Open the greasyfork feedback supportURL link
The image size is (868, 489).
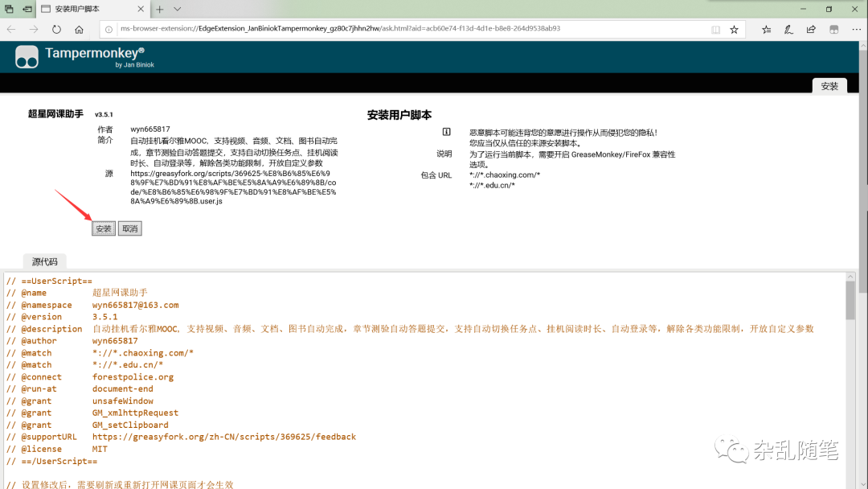click(224, 437)
